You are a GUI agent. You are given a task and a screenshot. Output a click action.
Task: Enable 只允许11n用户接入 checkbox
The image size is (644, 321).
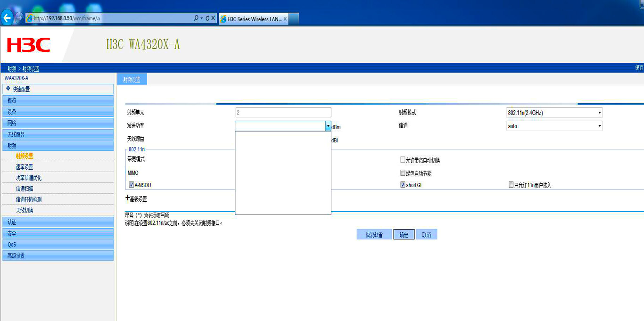(x=511, y=185)
